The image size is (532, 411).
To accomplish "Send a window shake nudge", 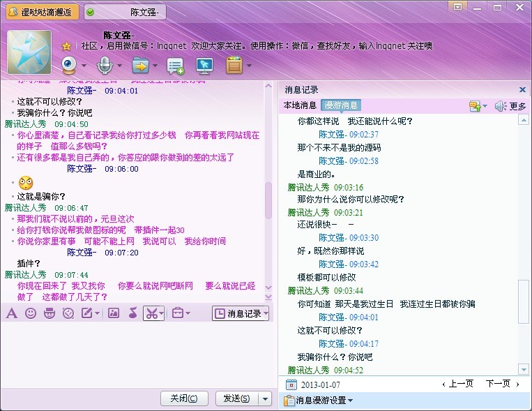I will pyautogui.click(x=68, y=313).
